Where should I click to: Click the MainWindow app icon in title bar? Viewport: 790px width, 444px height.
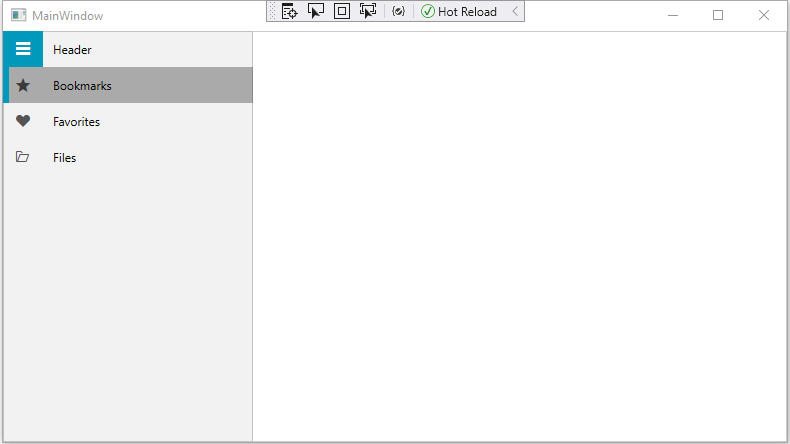[x=19, y=15]
